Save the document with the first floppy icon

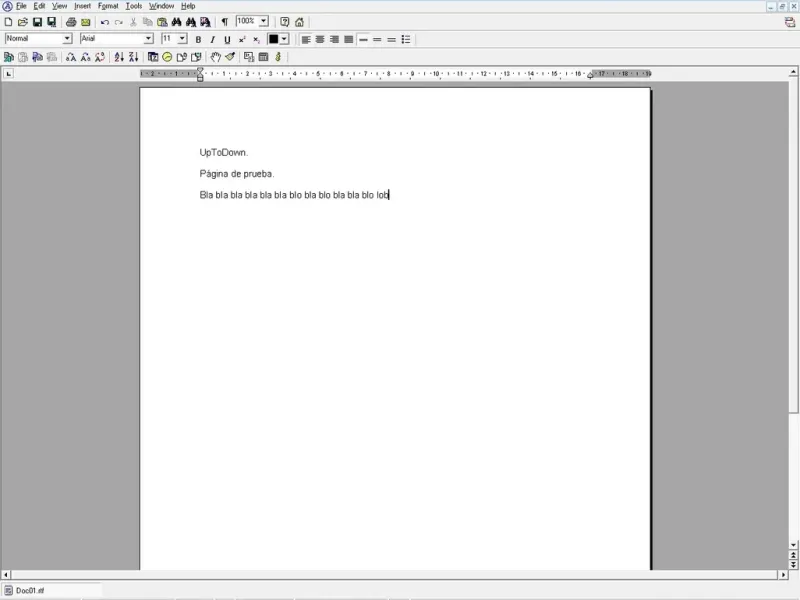point(37,22)
